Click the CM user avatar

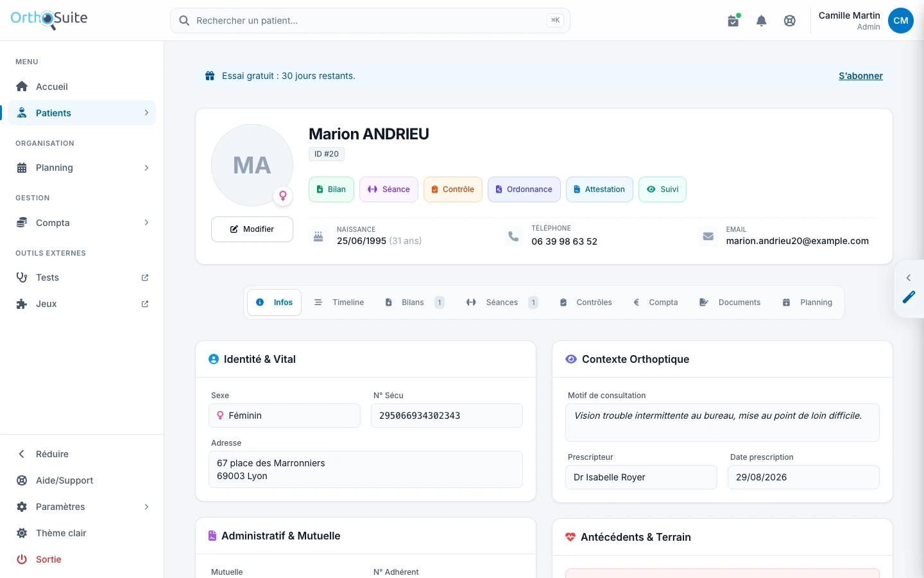[901, 21]
